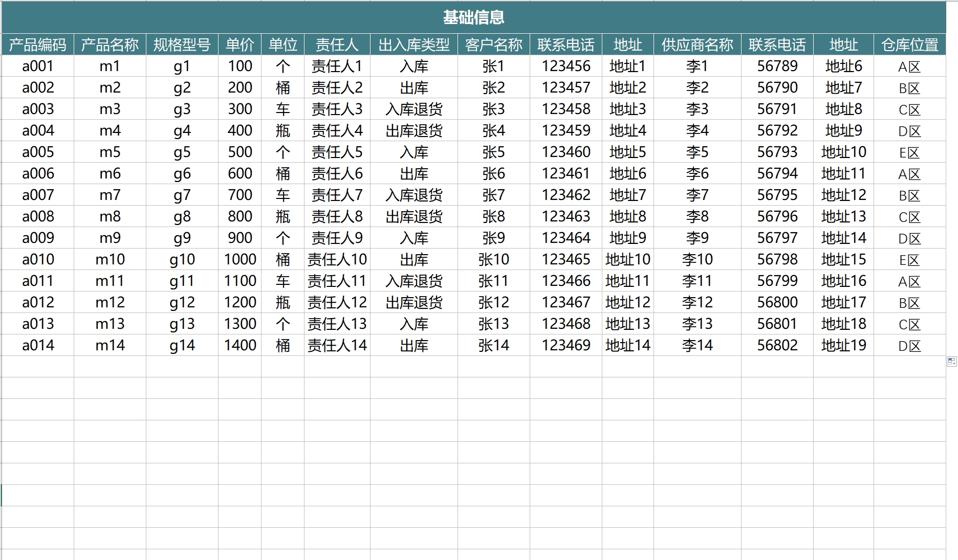
Task: Select the 出入库类型 header cell
Action: pyautogui.click(x=414, y=45)
